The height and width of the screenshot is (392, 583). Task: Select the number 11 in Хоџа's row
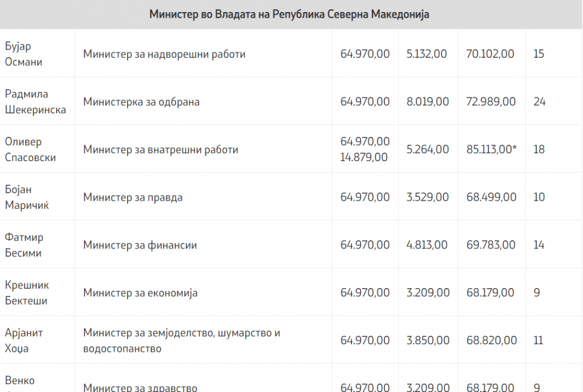tap(538, 340)
